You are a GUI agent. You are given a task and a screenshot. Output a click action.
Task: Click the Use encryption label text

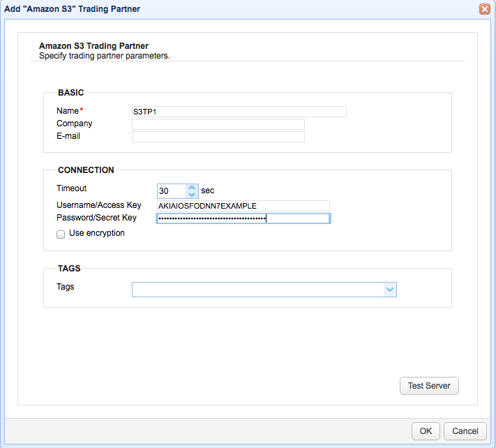click(x=97, y=233)
